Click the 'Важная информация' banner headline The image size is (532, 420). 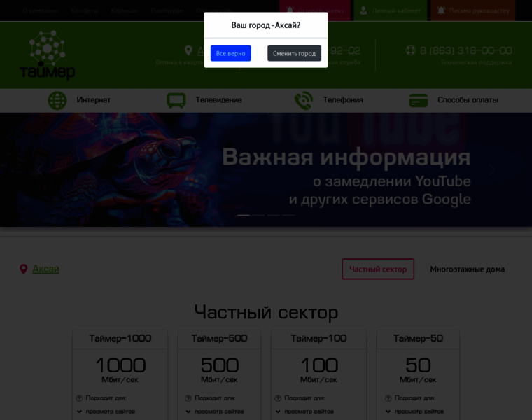[x=346, y=157]
